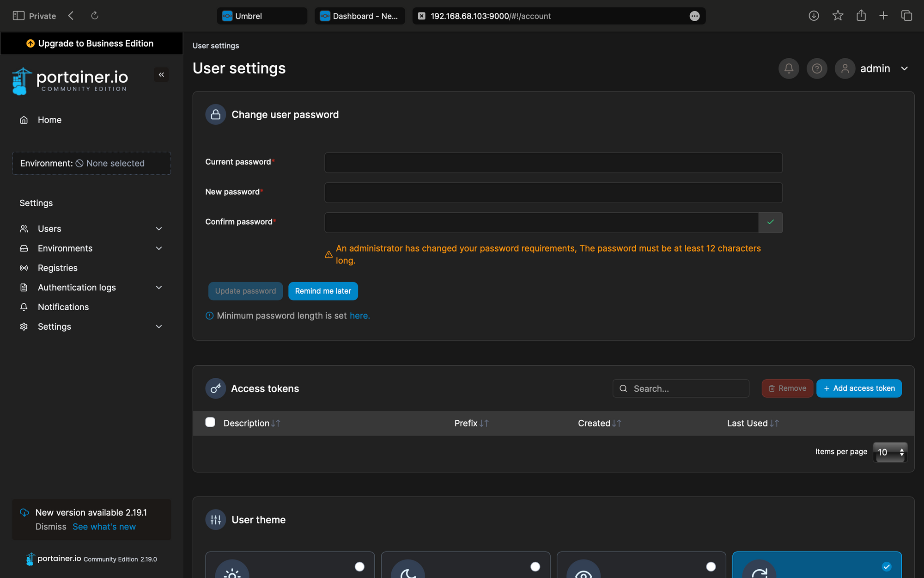Select the Registries menu item

point(58,268)
